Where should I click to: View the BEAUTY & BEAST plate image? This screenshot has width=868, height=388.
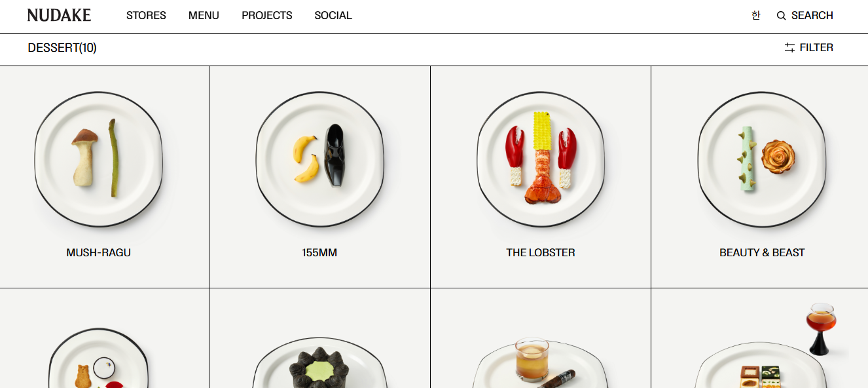pyautogui.click(x=762, y=159)
